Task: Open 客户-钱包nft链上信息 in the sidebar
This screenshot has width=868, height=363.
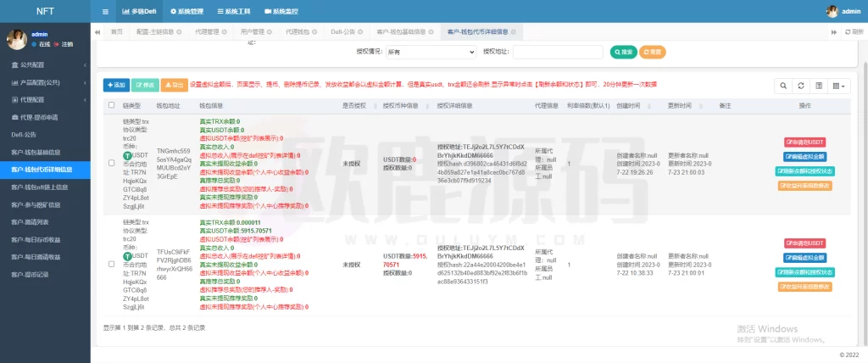Action: coord(45,187)
